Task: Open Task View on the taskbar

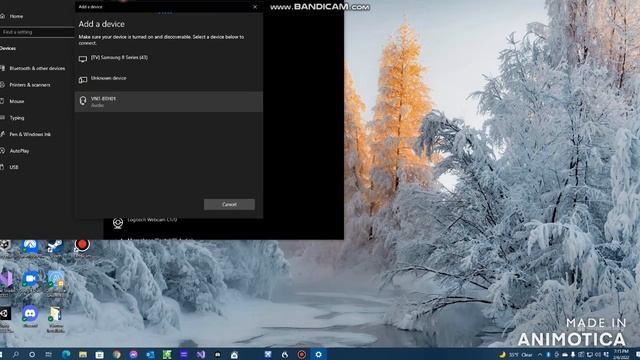Action: (49, 355)
